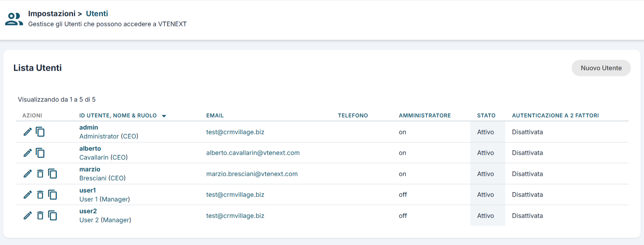Click Bresciani (CEO) name text

coord(102,178)
